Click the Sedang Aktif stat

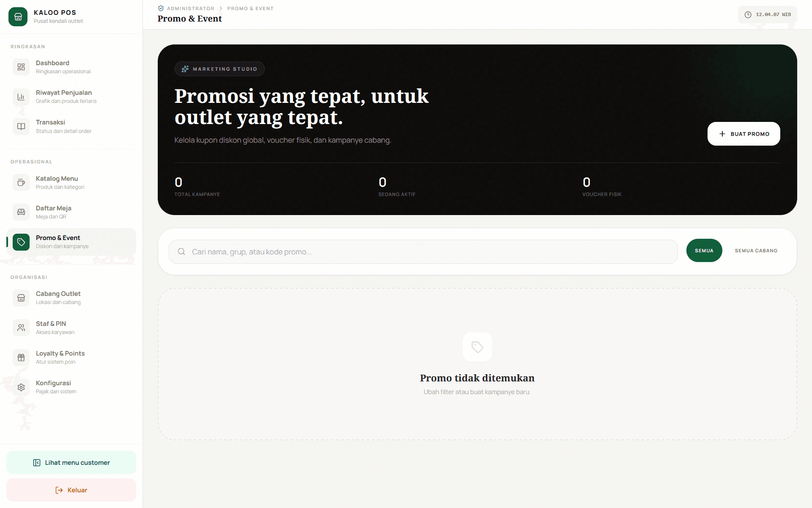397,187
